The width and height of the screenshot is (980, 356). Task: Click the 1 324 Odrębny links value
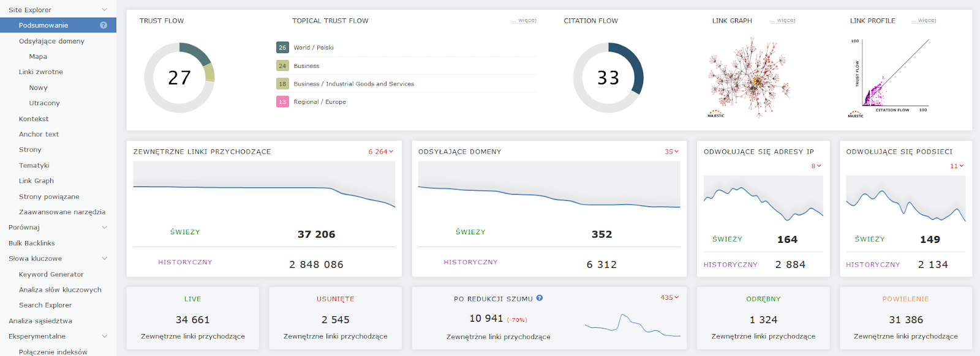tap(763, 320)
